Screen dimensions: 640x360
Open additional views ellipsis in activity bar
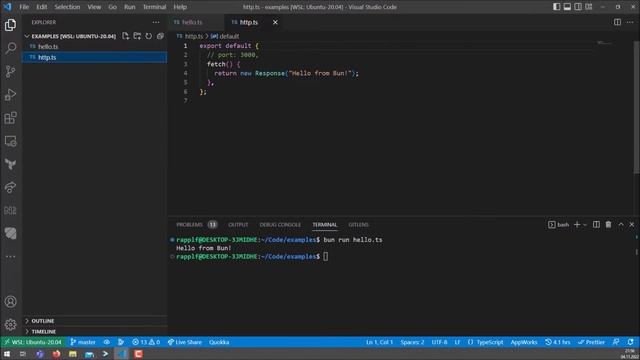pyautogui.click(x=11, y=257)
